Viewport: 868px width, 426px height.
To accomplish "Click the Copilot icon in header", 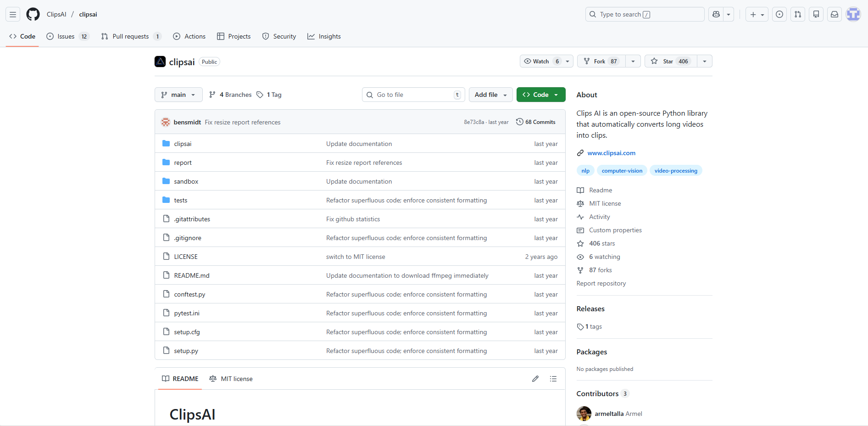I will coord(716,14).
